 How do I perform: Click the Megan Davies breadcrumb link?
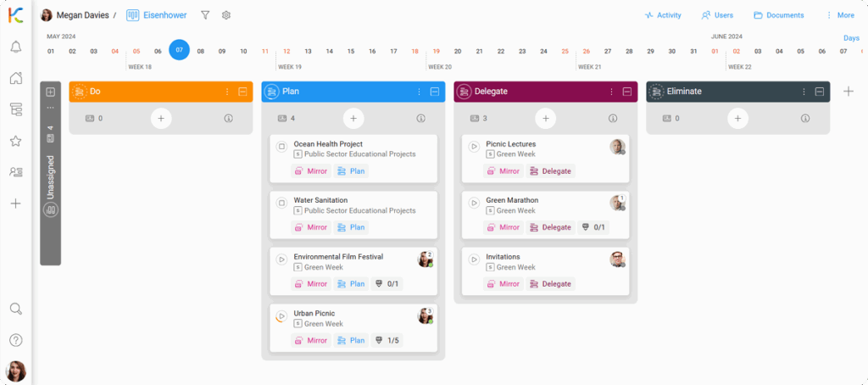81,15
